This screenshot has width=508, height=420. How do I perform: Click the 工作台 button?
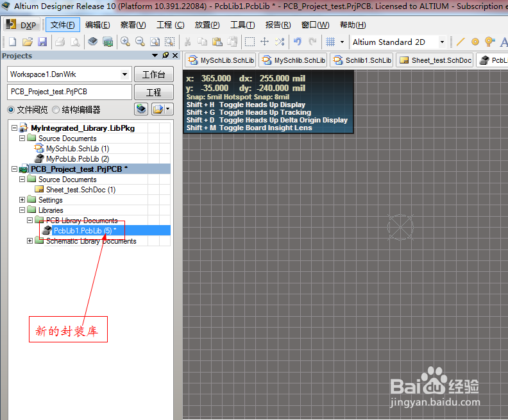154,74
